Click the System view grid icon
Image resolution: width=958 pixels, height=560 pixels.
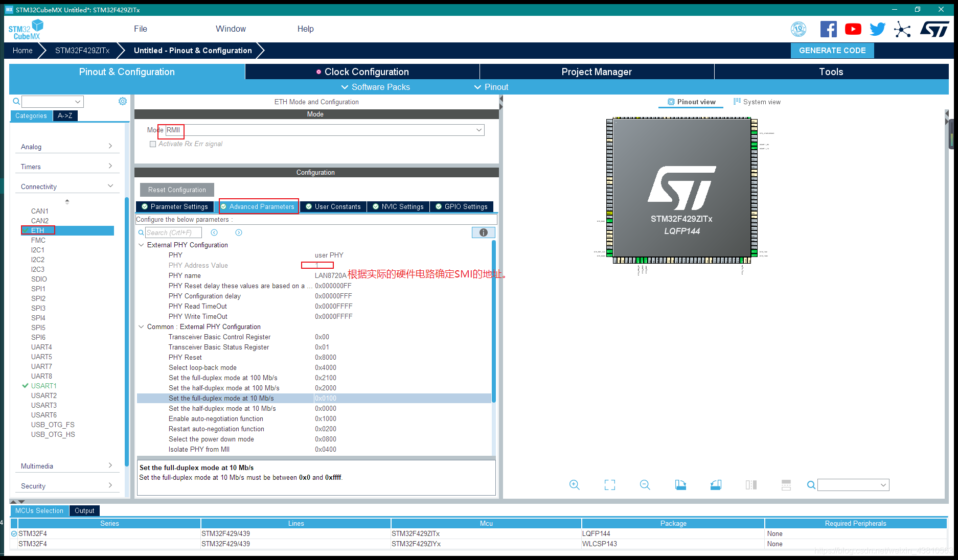point(737,102)
